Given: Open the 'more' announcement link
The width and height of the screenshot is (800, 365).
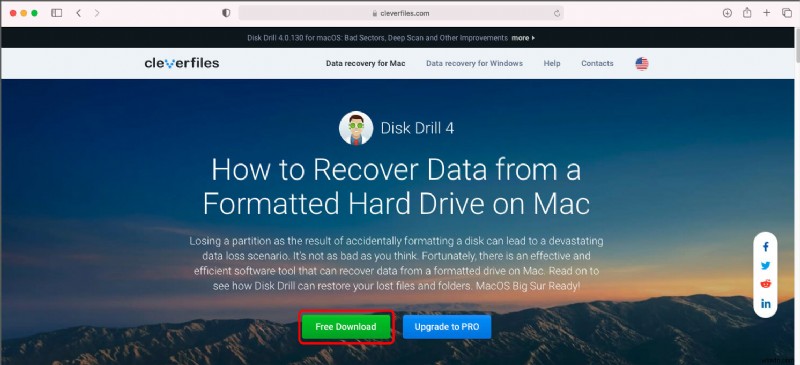Looking at the screenshot, I should click(x=523, y=38).
